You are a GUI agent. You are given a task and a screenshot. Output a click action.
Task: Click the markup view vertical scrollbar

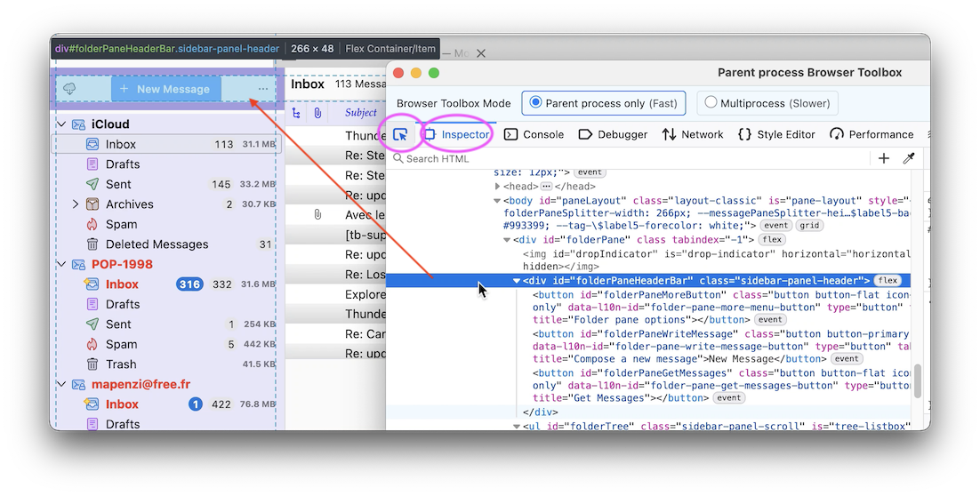click(917, 381)
